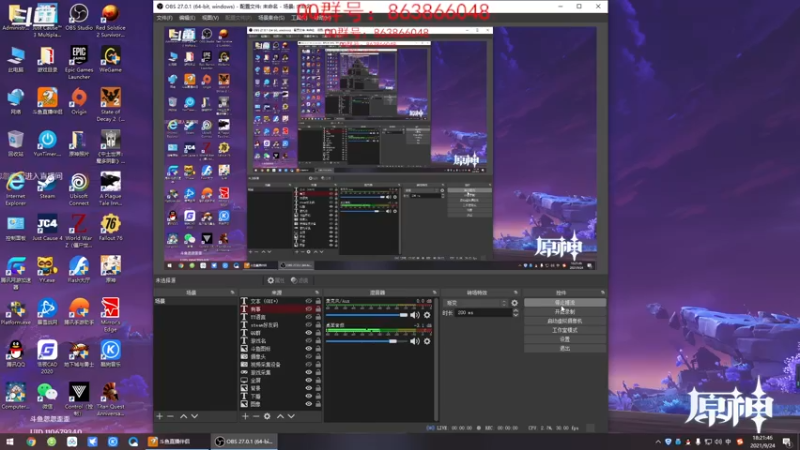Screen dimensions: 800x450
Task: Move scene down in Scenes panel
Action: (194, 416)
